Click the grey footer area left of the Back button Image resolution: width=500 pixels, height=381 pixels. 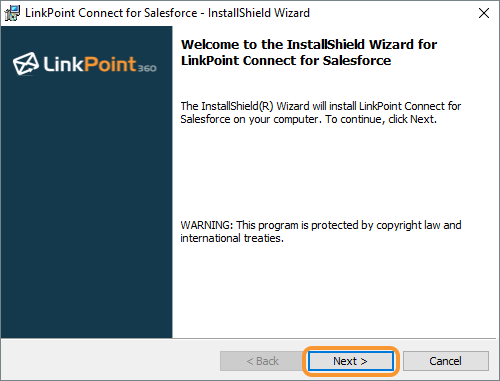pyautogui.click(x=110, y=361)
